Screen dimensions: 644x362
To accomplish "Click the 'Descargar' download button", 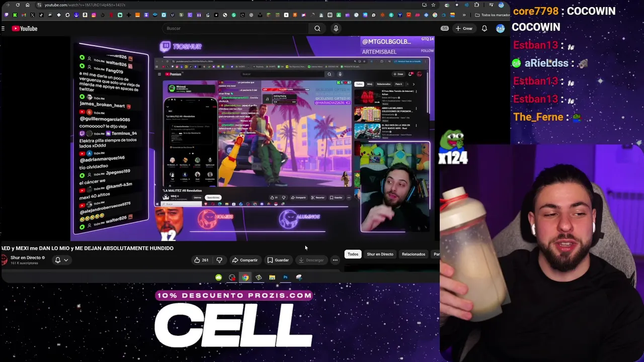I will 311,260.
